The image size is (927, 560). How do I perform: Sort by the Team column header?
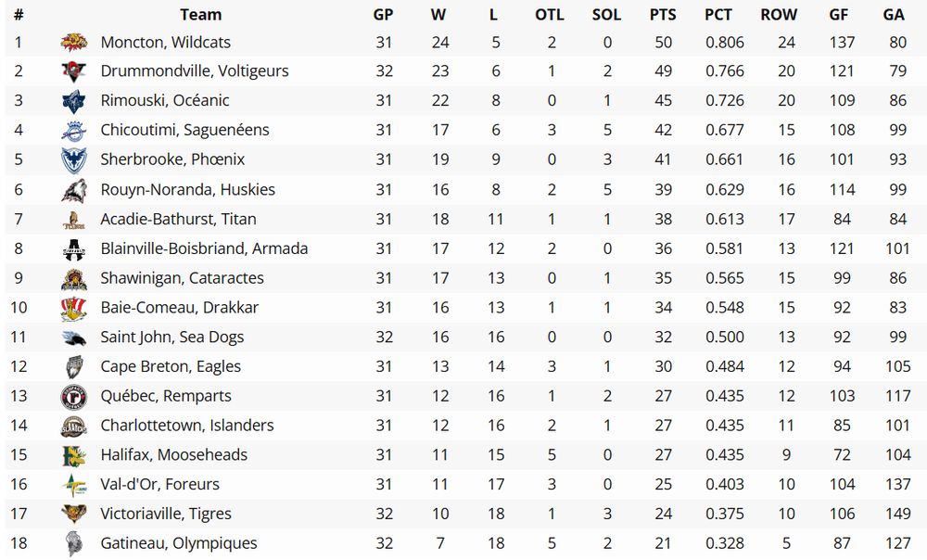coord(200,15)
